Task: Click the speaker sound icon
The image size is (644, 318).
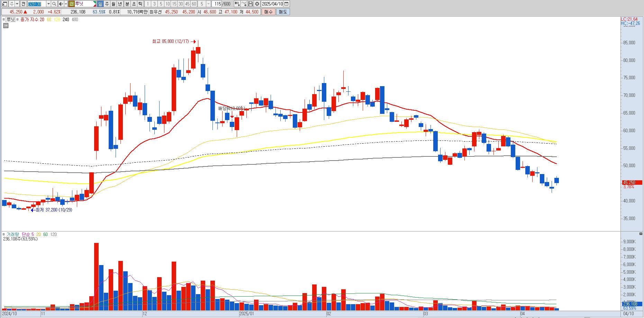Action: (61, 4)
